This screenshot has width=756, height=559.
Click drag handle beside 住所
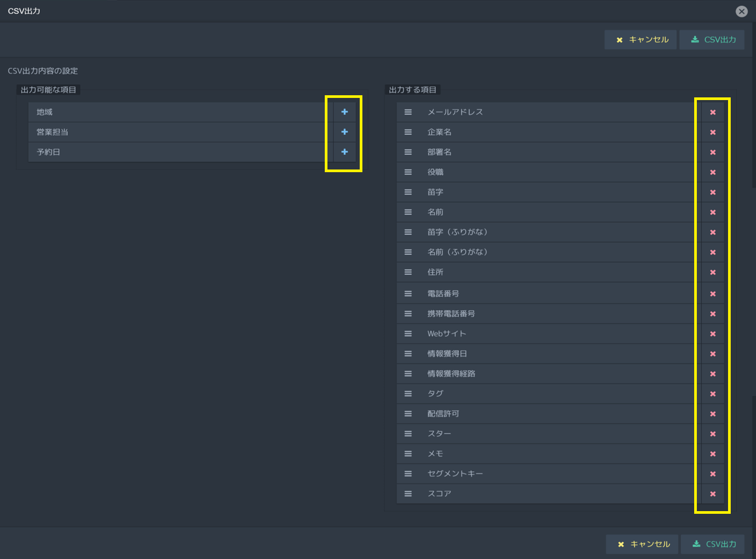[x=408, y=272]
